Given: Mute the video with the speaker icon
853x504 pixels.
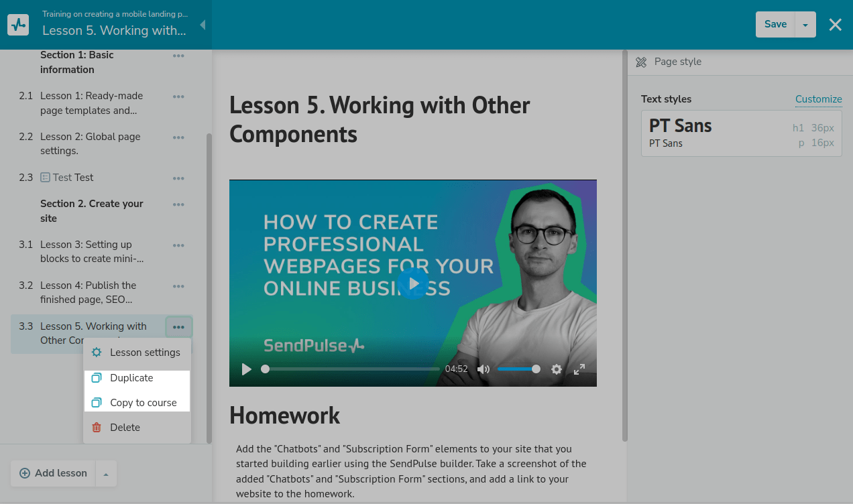Looking at the screenshot, I should click(x=483, y=369).
